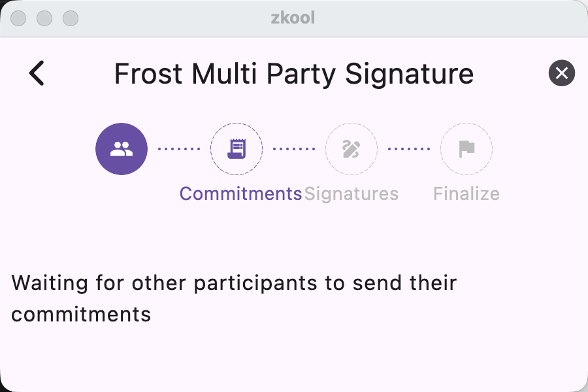Click the zkool window title text

point(293,18)
